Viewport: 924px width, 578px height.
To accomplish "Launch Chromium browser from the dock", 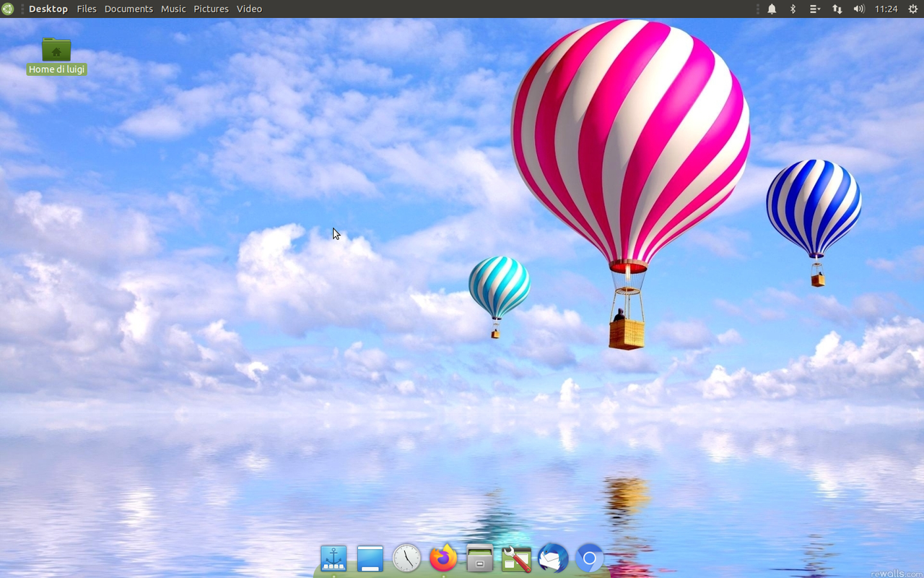I will (589, 558).
